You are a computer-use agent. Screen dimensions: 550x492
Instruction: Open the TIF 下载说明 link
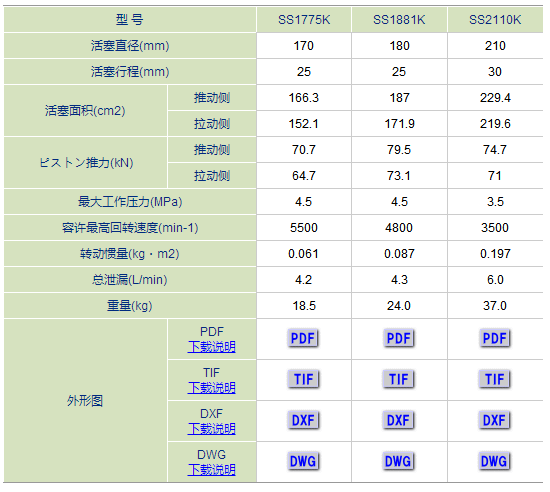[212, 388]
